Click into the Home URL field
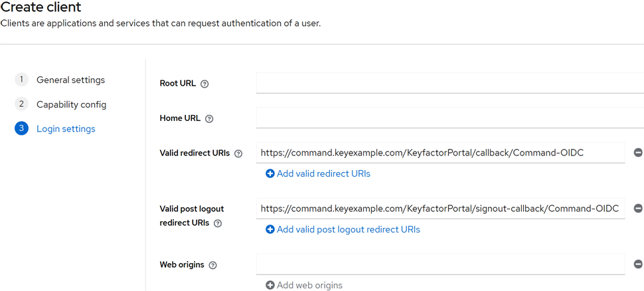644x291 pixels. 449,118
